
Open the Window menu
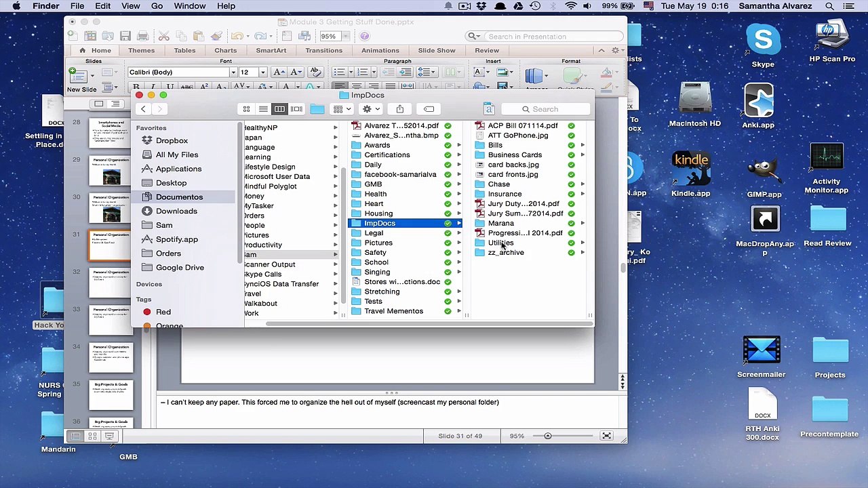[190, 6]
